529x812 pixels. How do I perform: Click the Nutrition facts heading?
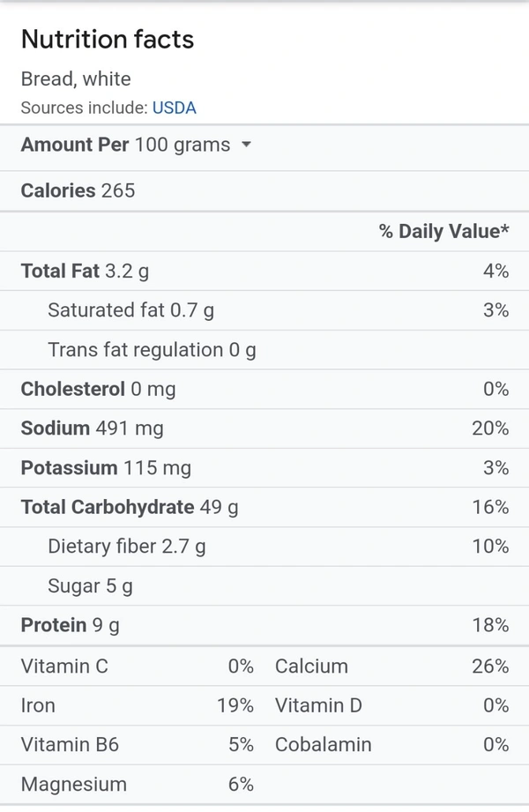[x=108, y=40]
